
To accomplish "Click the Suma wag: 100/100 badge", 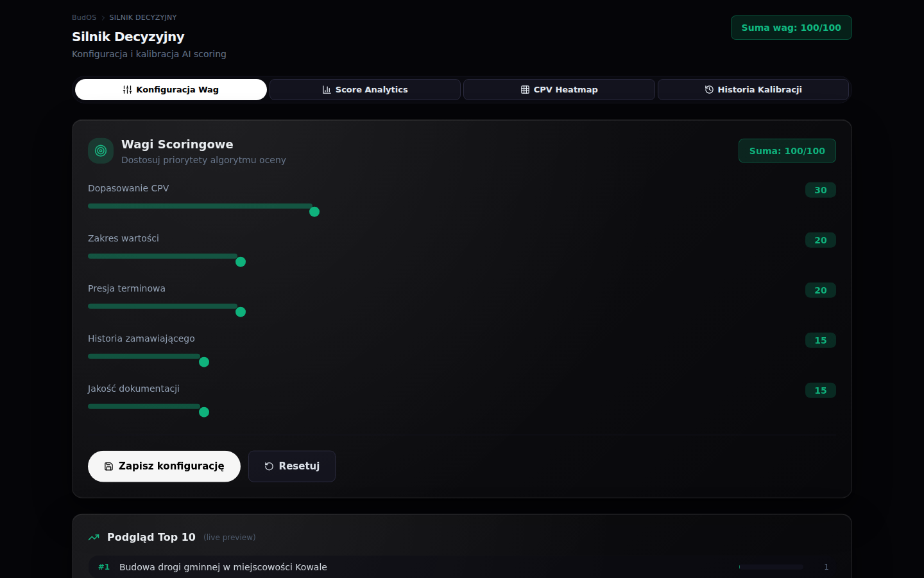I will tap(791, 28).
